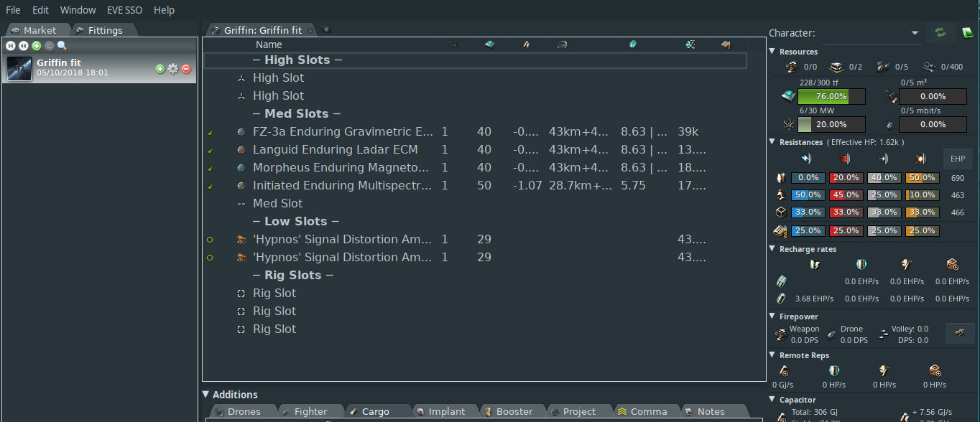
Task: Select the first empty Rig Slot
Action: pos(475,293)
